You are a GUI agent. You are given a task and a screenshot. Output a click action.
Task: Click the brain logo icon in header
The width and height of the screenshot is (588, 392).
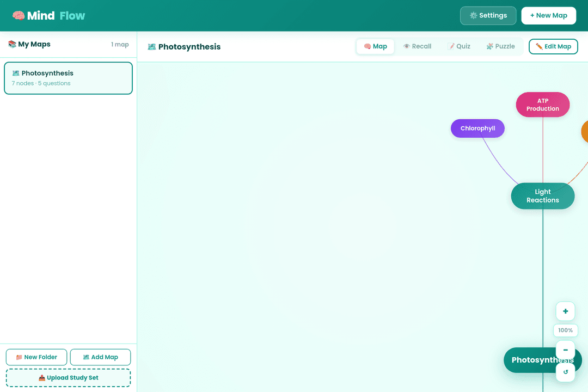[19, 15]
